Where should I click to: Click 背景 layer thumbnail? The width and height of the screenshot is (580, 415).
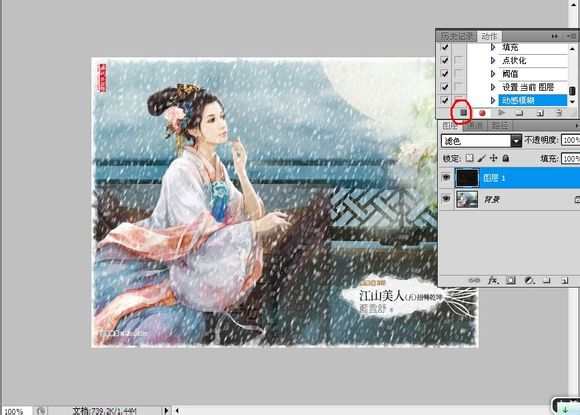point(467,199)
